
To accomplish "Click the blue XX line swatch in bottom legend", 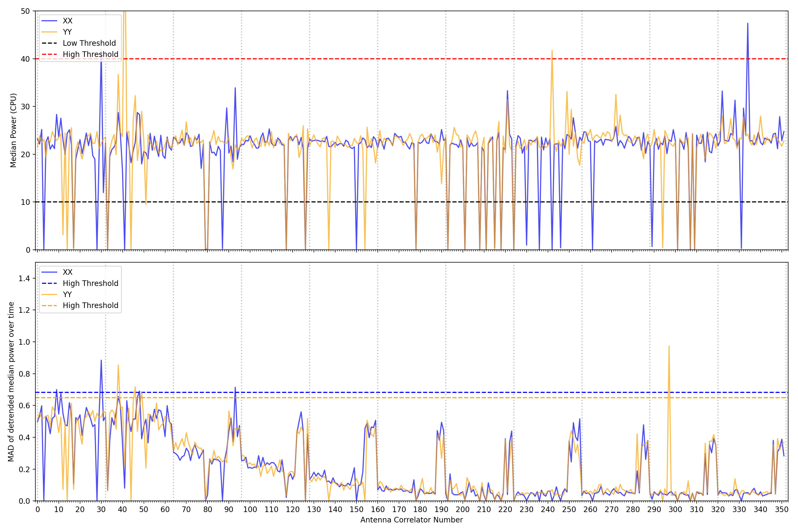I will click(x=49, y=272).
